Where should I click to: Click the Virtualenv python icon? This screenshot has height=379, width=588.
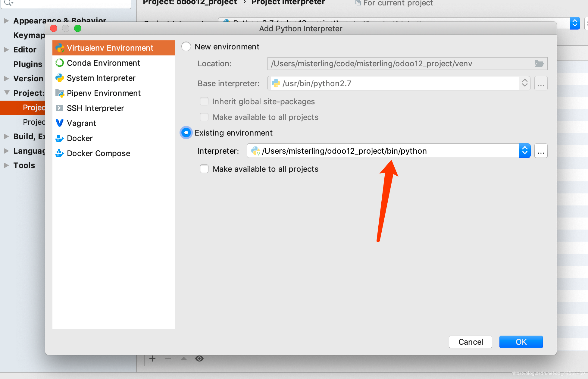tap(60, 48)
